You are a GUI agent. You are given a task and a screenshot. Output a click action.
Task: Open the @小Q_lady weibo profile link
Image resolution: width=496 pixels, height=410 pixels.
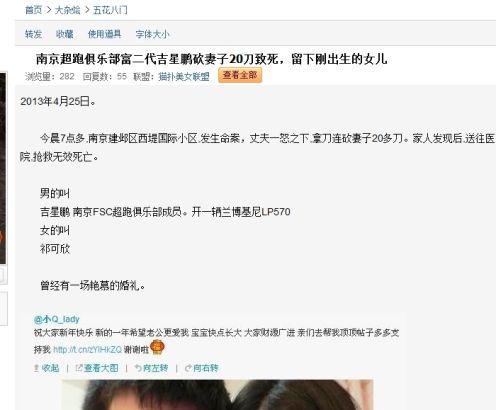[57, 319]
